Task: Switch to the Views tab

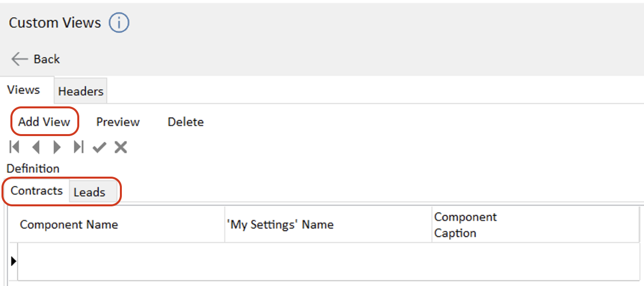Action: tap(24, 90)
